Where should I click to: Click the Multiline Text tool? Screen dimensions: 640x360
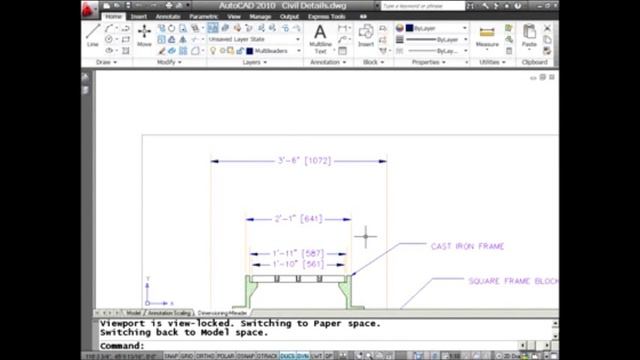click(320, 39)
